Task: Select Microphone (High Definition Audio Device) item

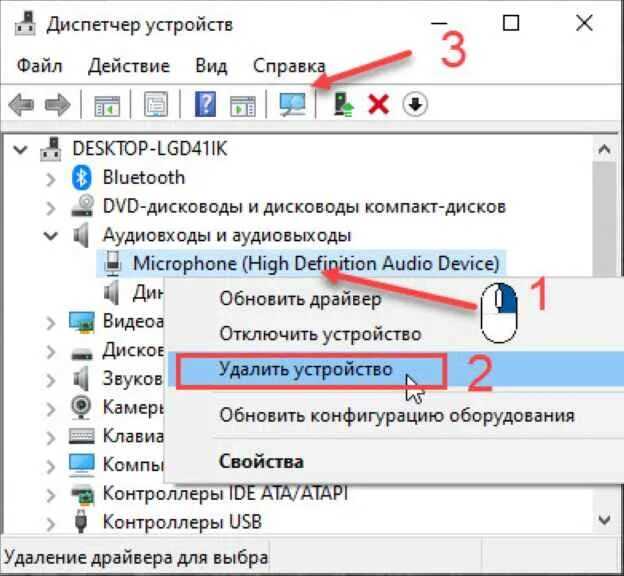Action: (x=316, y=264)
